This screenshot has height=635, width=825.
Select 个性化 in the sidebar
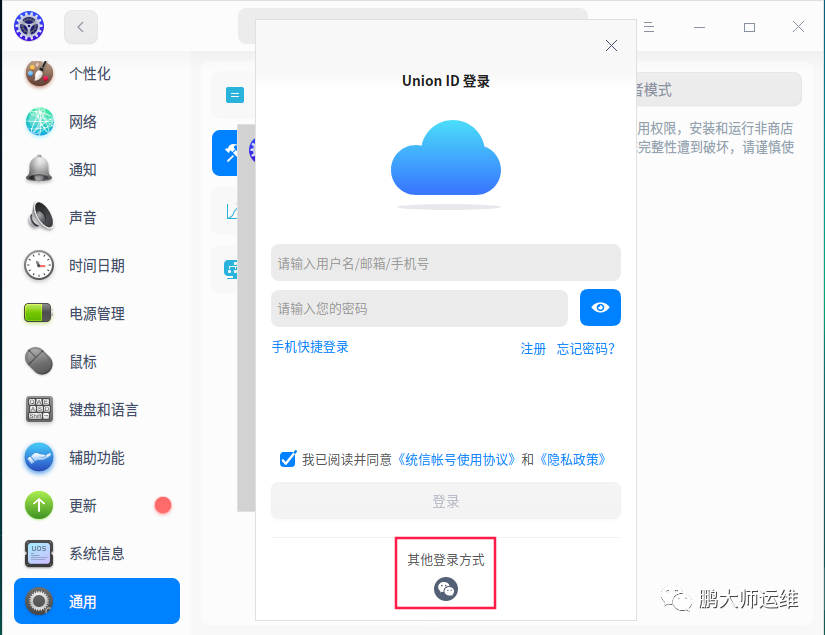point(90,74)
